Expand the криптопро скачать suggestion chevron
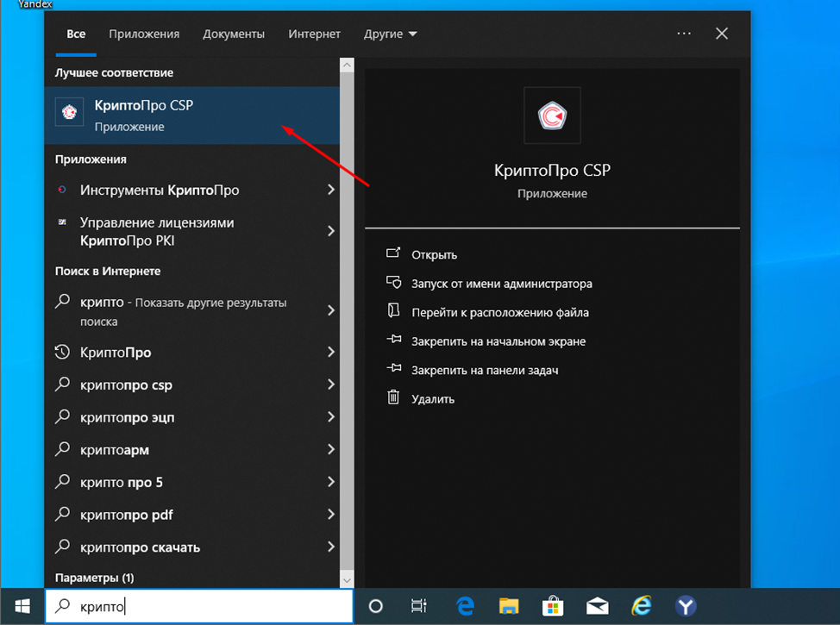Viewport: 840px width, 625px height. pyautogui.click(x=331, y=547)
